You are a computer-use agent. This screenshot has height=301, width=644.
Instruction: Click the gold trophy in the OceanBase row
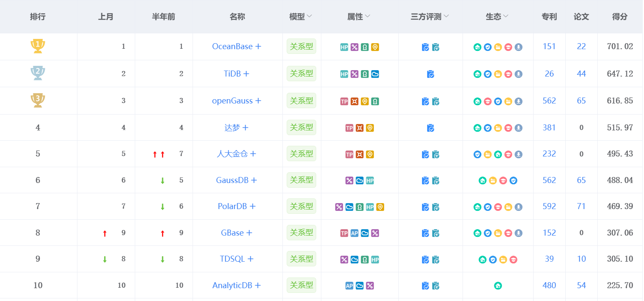[38, 46]
